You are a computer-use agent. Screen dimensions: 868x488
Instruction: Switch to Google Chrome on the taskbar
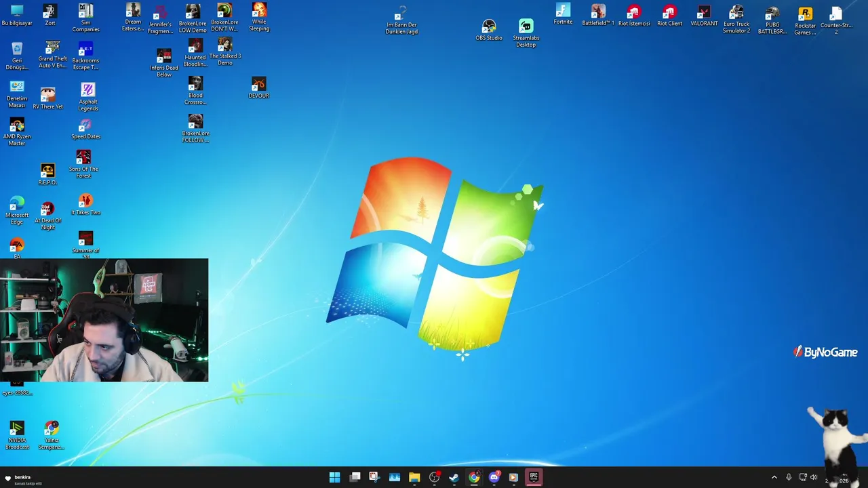(x=474, y=477)
